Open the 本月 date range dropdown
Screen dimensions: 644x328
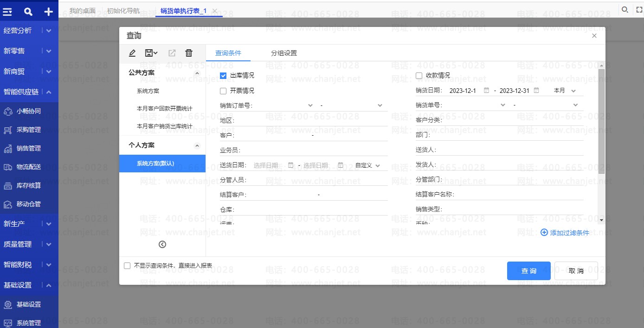click(x=565, y=91)
